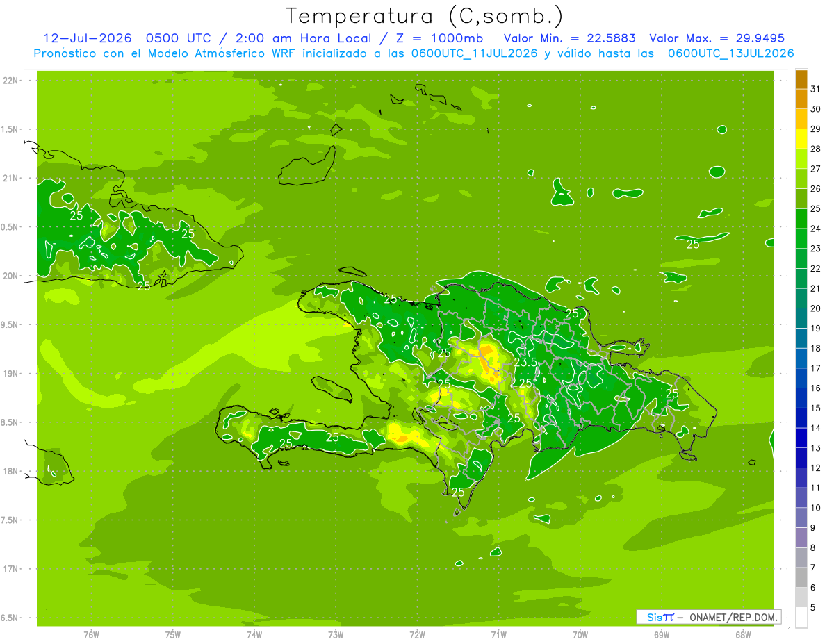
Task: Click the '19N' latitude label
Action: coord(12,374)
